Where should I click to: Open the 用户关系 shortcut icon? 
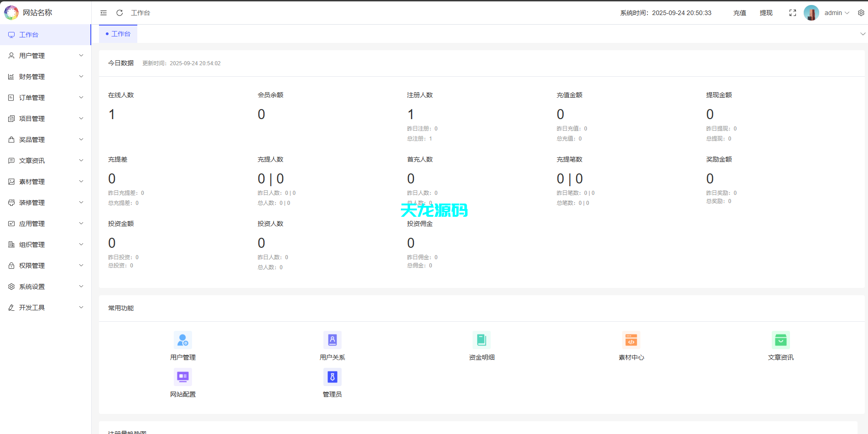332,340
